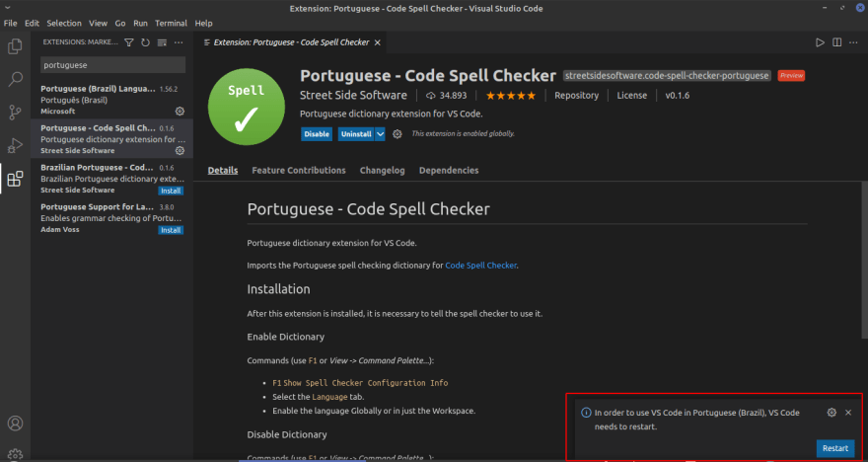Viewport: 868px width, 462px height.
Task: Open gear for Portuguese Code Spell Checker in list
Action: tap(180, 150)
